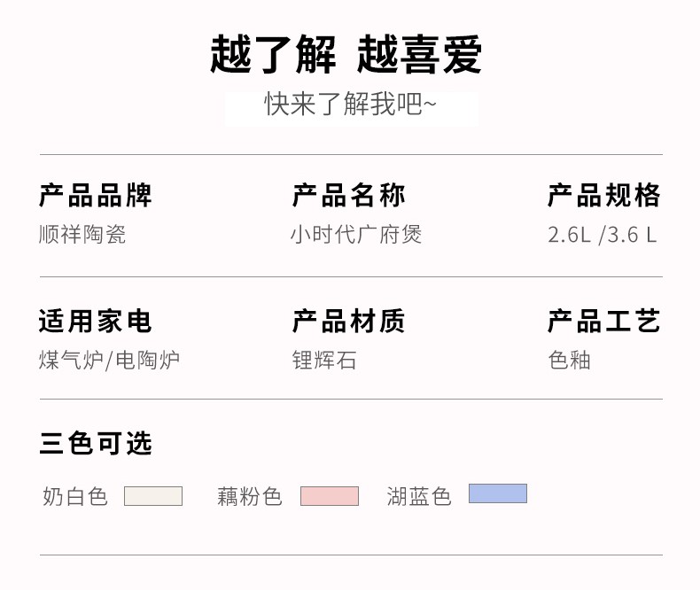
Task: Select the lotus pink color swatch
Action: click(x=330, y=496)
